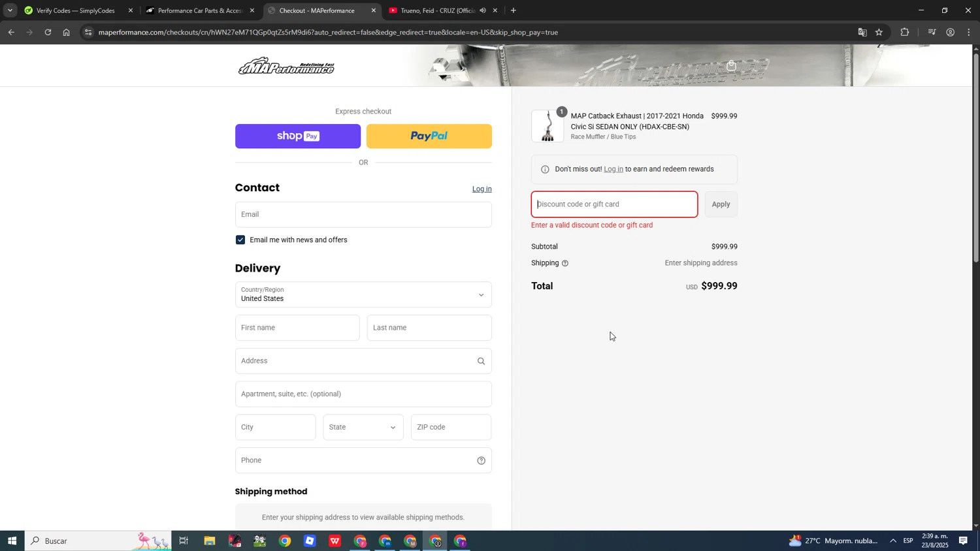Viewport: 980px width, 551px height.
Task: Mute the Trueno, Feid tab audio icon
Action: (x=483, y=10)
